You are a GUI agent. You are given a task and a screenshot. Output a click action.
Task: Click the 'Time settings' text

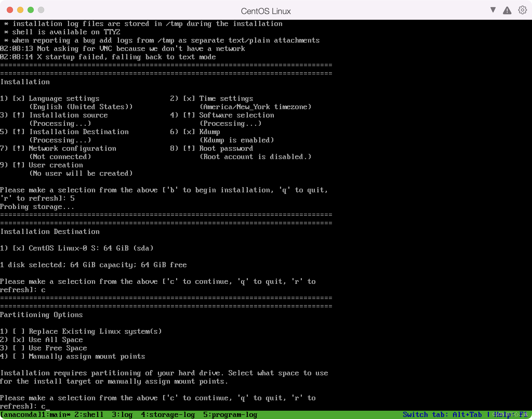click(x=226, y=99)
